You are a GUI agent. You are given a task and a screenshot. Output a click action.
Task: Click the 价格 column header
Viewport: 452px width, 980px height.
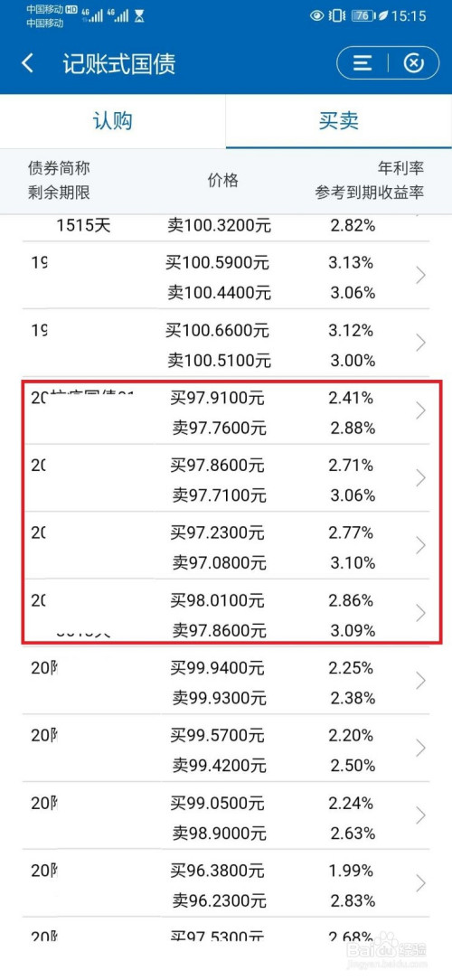pyautogui.click(x=222, y=181)
